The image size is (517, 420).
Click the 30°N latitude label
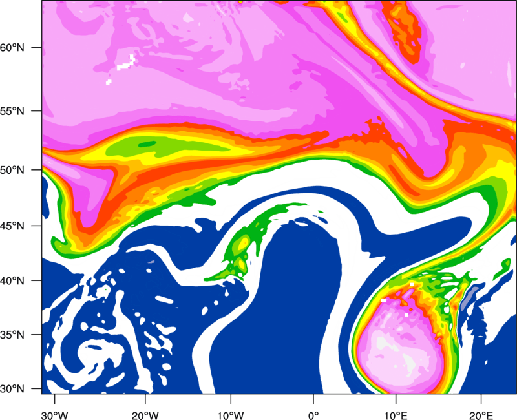pos(12,389)
